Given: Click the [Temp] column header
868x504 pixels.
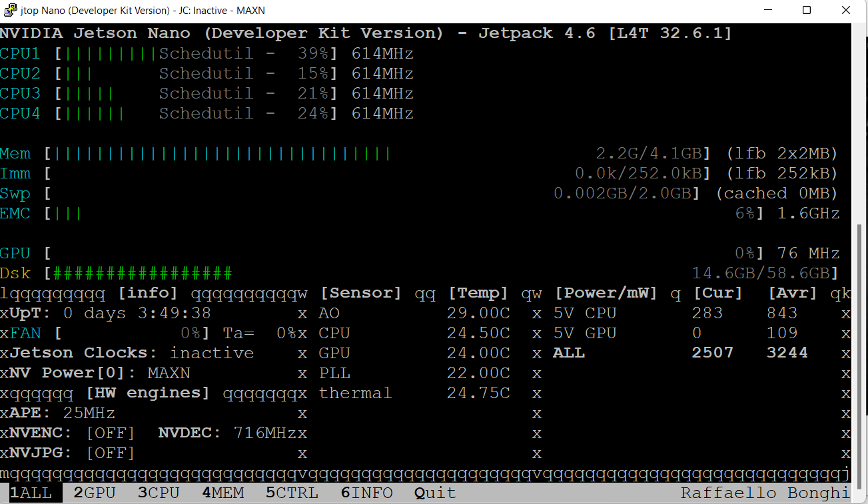Looking at the screenshot, I should 478,294.
